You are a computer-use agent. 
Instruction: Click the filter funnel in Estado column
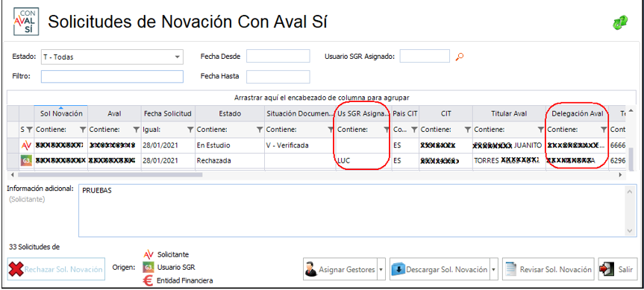click(260, 130)
